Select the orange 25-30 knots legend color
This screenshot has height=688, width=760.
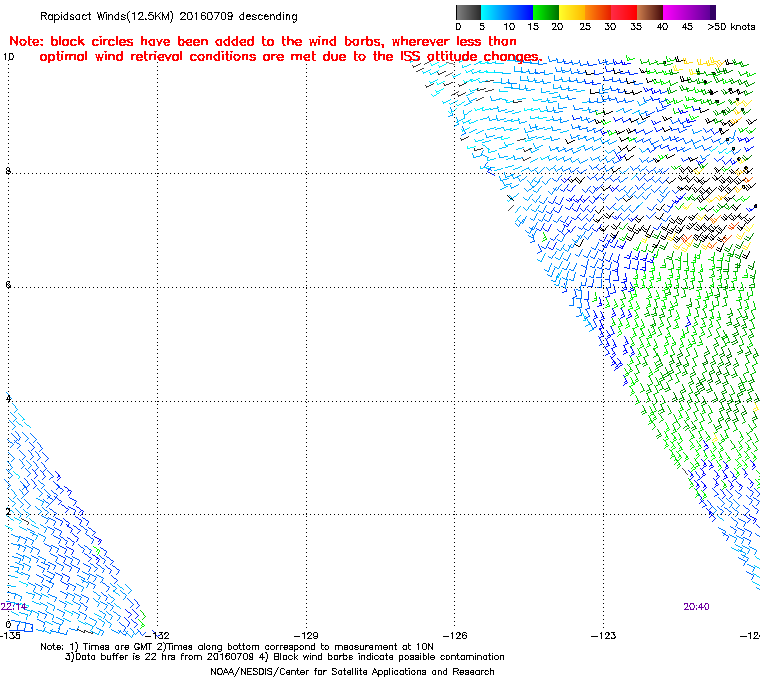pos(598,12)
